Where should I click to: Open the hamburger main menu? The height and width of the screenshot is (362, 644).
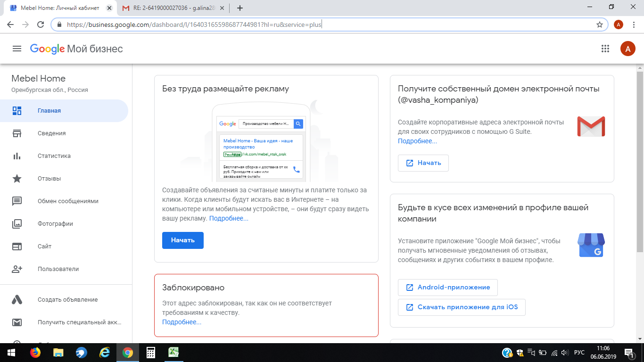pyautogui.click(x=17, y=49)
